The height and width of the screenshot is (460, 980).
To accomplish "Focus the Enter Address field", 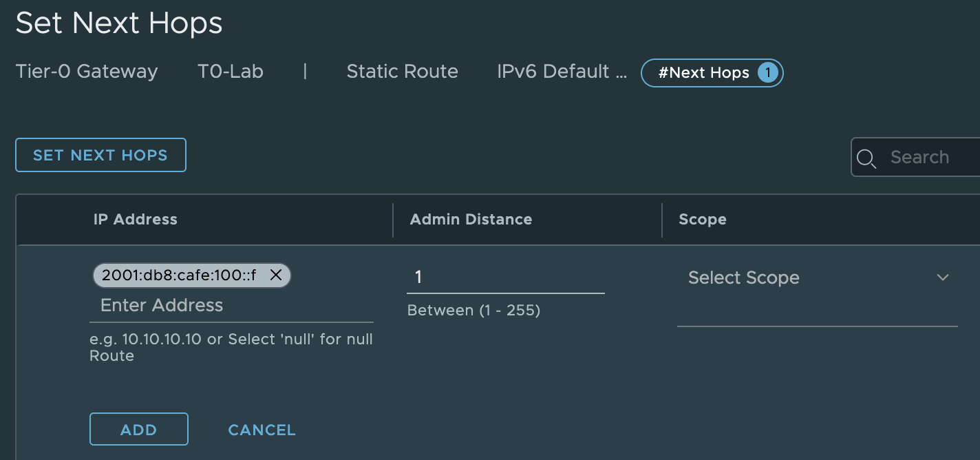I will (x=231, y=305).
